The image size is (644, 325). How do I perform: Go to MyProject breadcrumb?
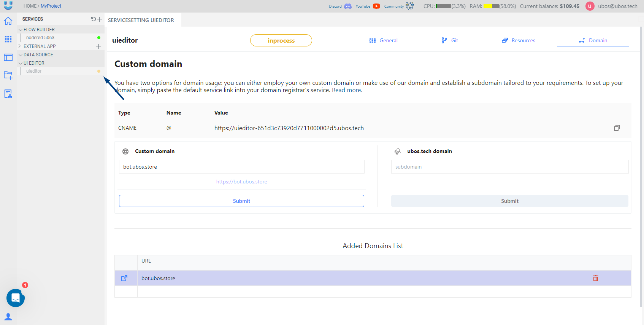[x=51, y=6]
